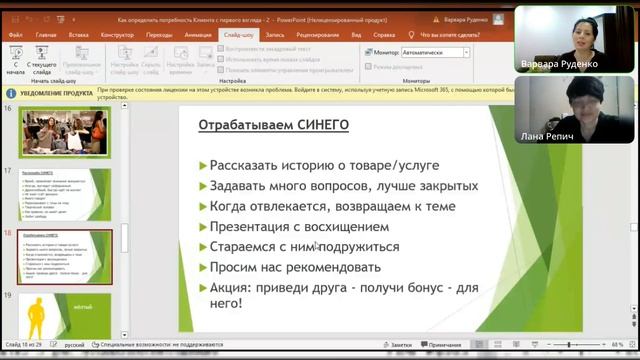
Task: Switch to the Конструктор tab
Action: [x=117, y=35]
